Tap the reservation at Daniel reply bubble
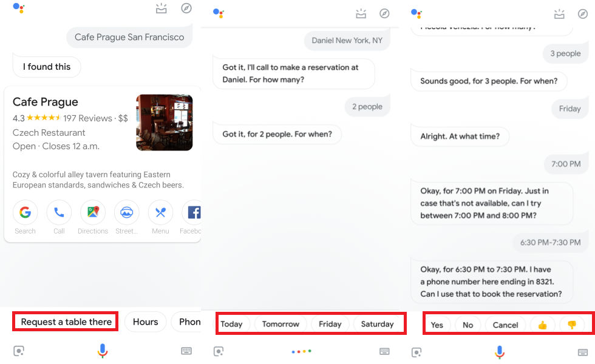This screenshot has height=364, width=595. 294,73
